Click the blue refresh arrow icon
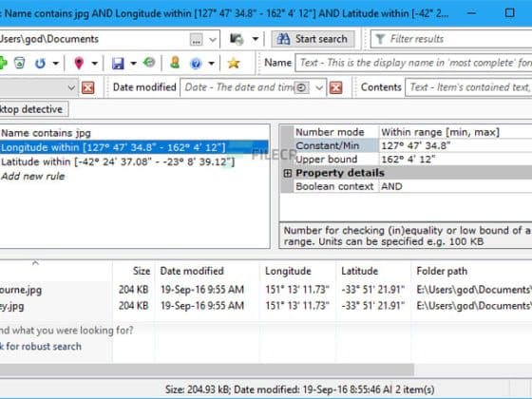 point(40,63)
